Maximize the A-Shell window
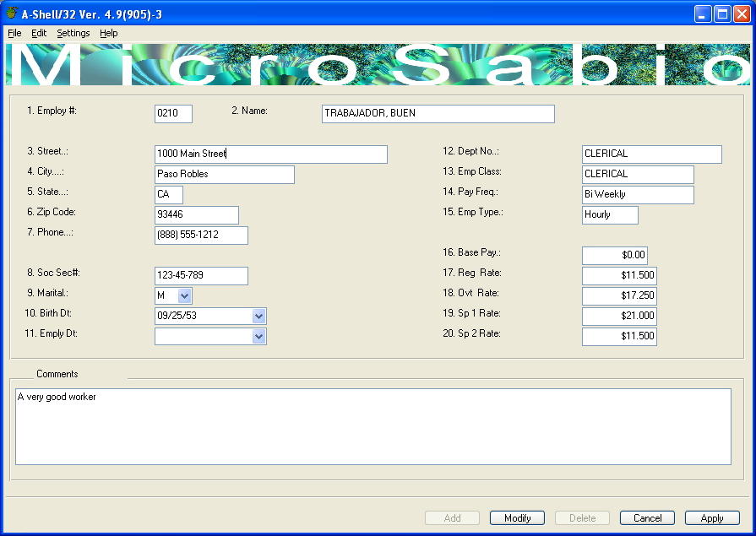The height and width of the screenshot is (536, 756). pos(722,14)
